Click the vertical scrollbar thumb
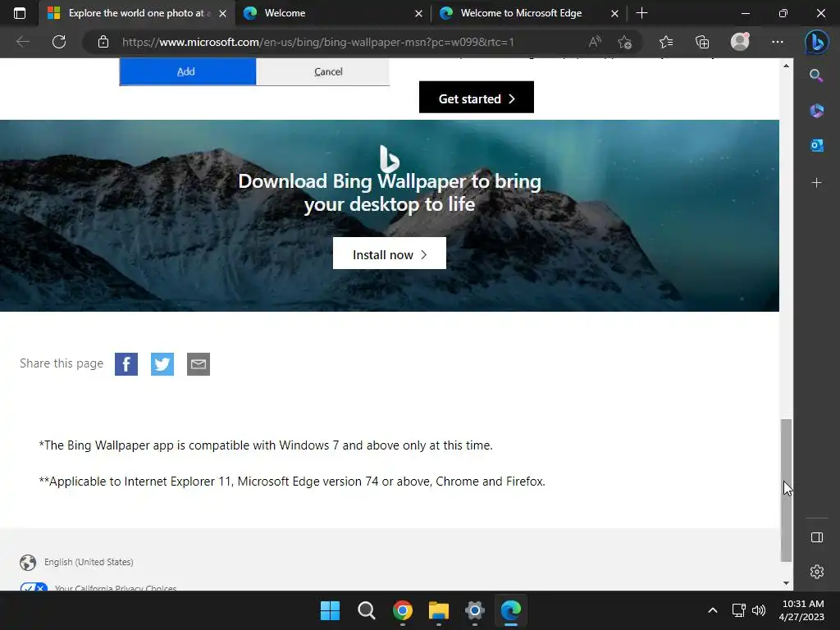The image size is (840, 630). 786,491
